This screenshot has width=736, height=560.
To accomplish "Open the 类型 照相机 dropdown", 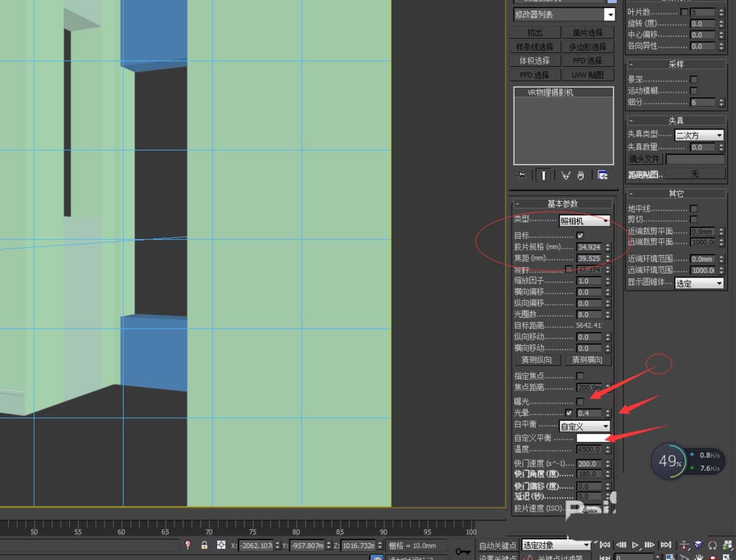I will tap(584, 221).
